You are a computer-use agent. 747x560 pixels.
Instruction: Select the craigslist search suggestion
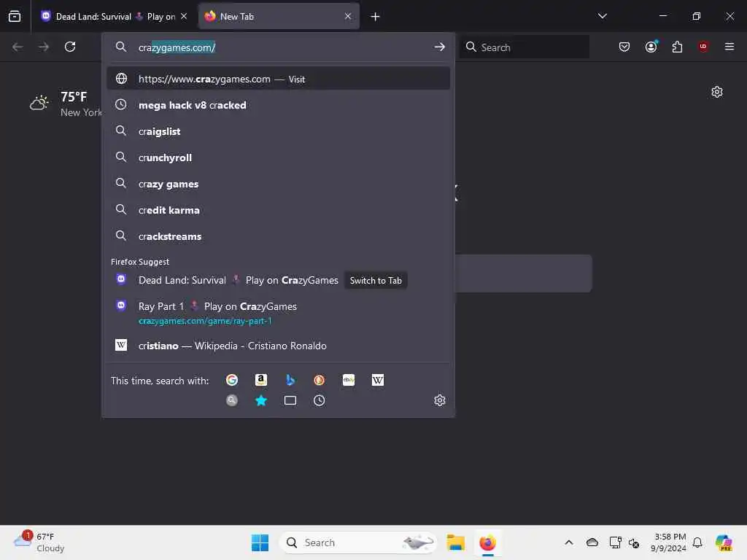click(279, 131)
